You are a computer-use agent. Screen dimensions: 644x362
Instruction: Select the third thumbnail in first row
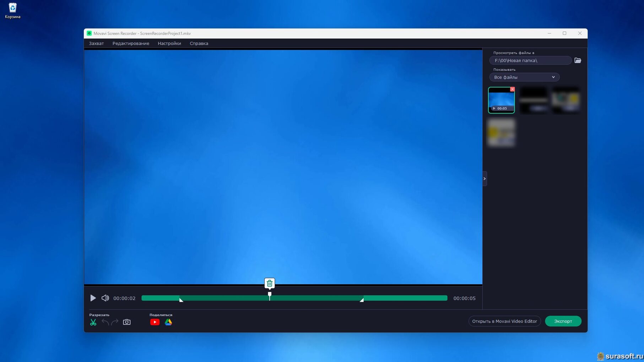566,100
